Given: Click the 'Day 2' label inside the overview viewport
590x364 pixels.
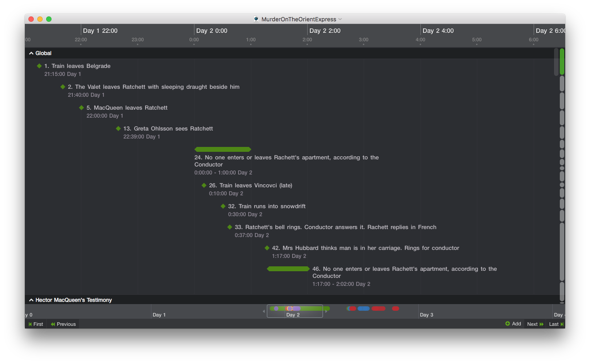Looking at the screenshot, I should click(x=293, y=315).
